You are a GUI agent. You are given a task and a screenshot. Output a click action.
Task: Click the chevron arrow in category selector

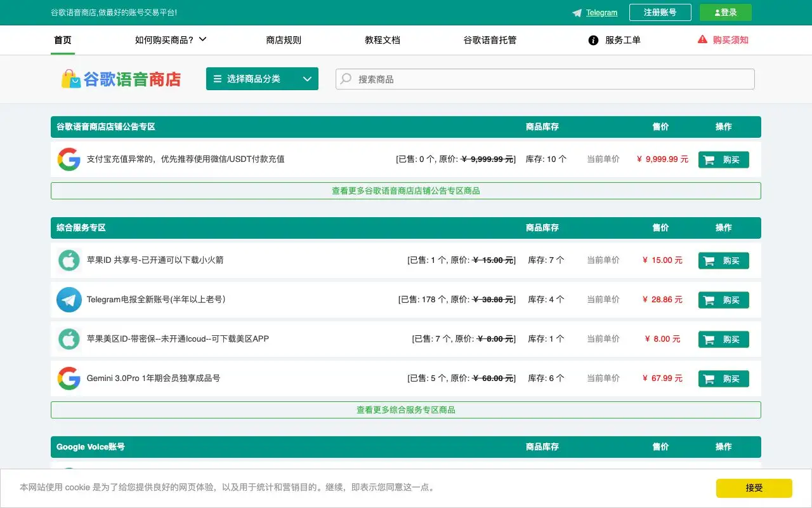point(307,79)
